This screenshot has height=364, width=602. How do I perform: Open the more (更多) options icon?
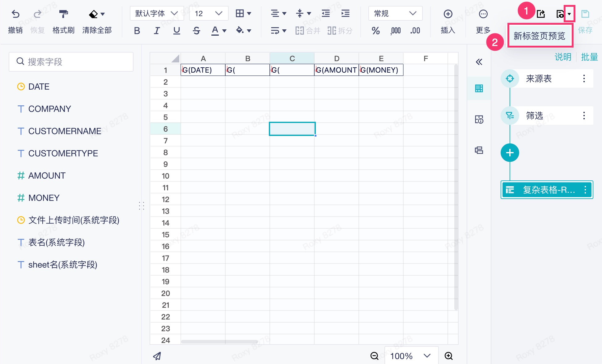pos(483,14)
